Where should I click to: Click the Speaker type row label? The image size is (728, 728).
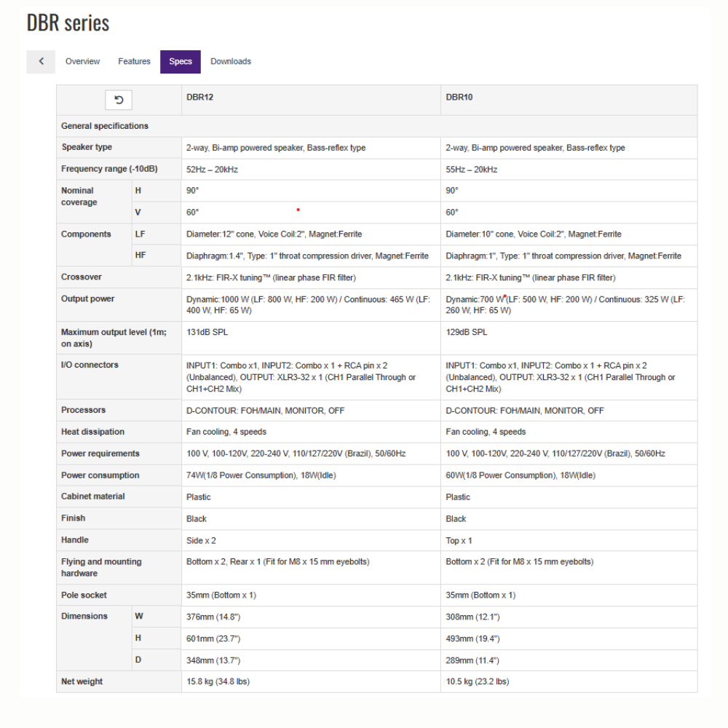coord(87,147)
